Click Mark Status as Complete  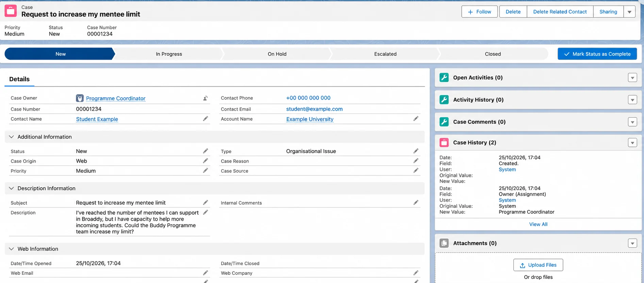tap(597, 54)
